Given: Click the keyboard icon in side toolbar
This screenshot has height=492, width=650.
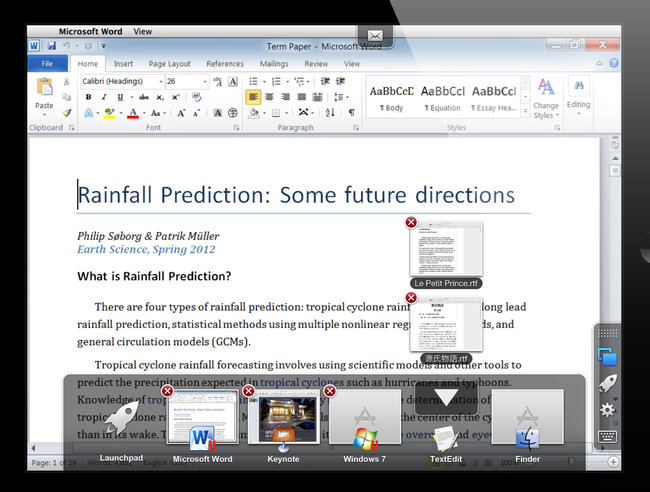Looking at the screenshot, I should pyautogui.click(x=608, y=436).
